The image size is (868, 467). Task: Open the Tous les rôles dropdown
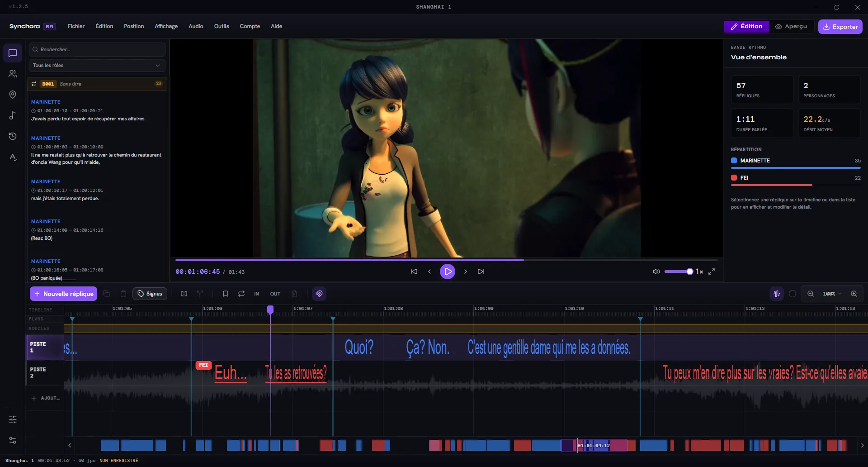(97, 65)
